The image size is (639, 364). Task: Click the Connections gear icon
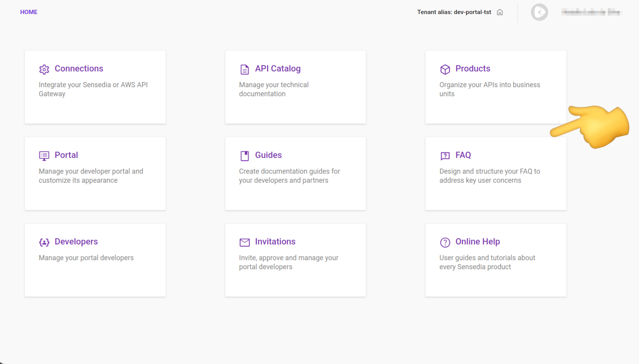point(44,69)
